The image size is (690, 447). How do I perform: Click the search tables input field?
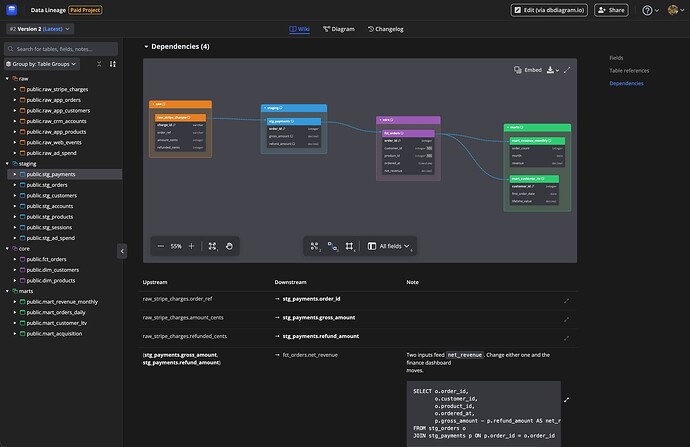click(61, 49)
